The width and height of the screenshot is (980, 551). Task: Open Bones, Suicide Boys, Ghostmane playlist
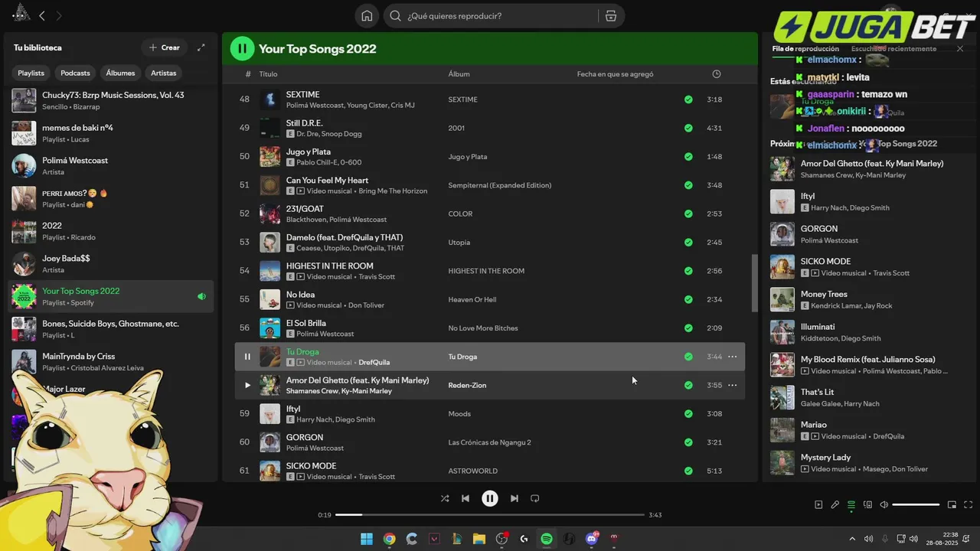[x=110, y=329]
